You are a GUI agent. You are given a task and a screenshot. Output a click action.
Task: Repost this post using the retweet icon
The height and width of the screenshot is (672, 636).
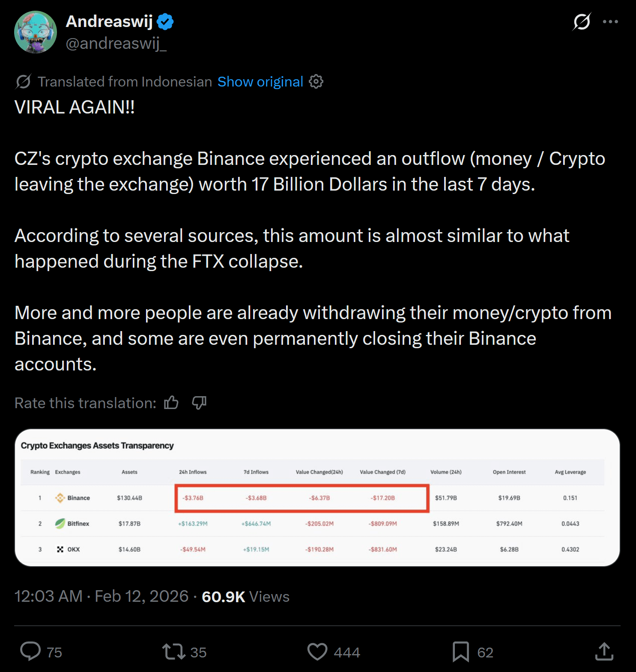coord(173,651)
